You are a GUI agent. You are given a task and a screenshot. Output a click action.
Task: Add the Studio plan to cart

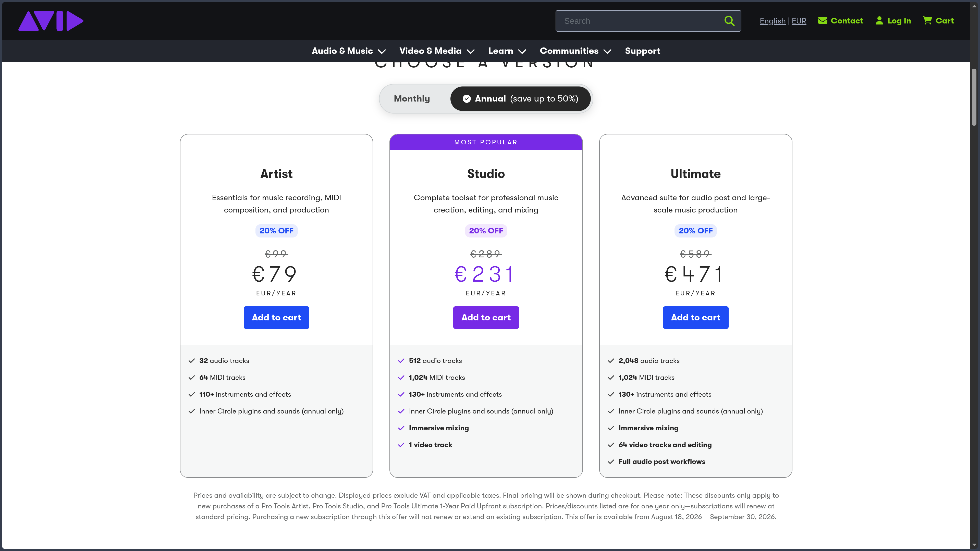pyautogui.click(x=486, y=318)
